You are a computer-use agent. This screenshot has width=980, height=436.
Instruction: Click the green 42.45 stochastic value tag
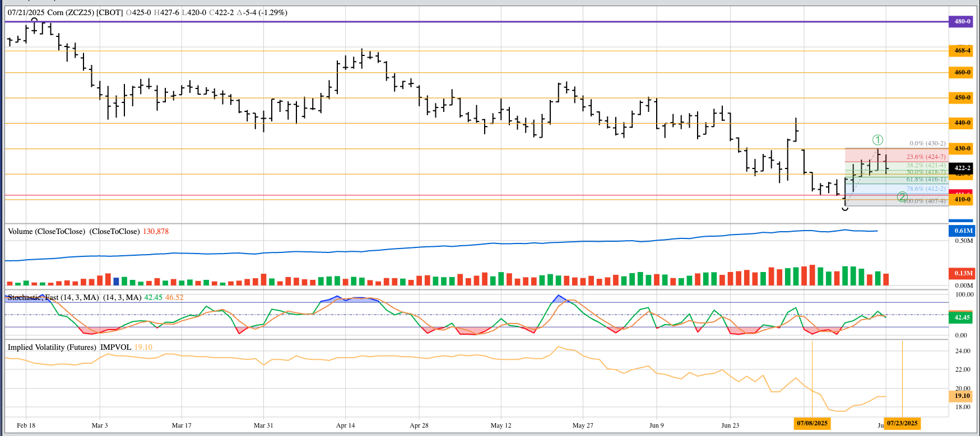click(962, 317)
